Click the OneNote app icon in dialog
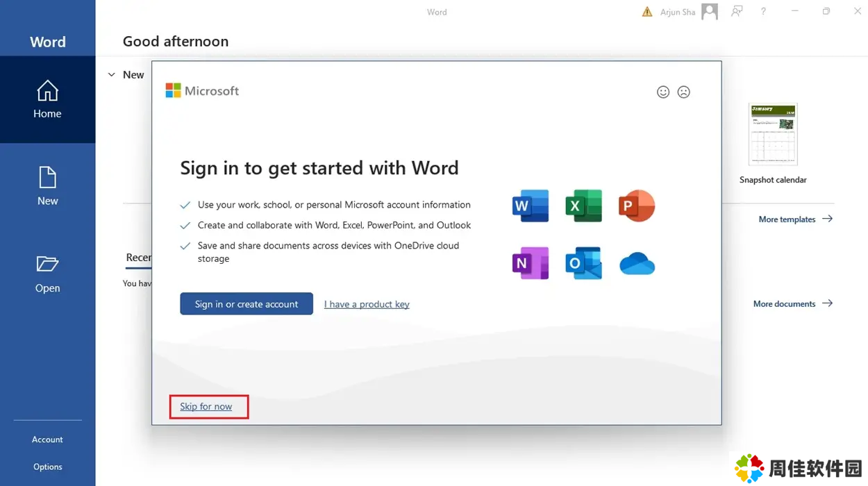The image size is (868, 486). (x=531, y=263)
